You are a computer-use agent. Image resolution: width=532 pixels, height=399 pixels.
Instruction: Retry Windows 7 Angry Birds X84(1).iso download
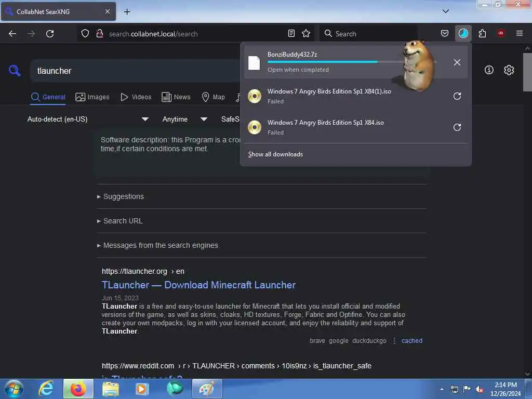tap(457, 96)
